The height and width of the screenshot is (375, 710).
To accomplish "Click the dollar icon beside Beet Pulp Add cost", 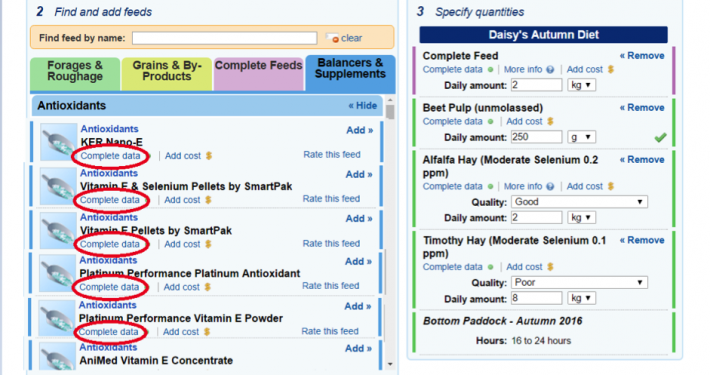I will coord(550,121).
